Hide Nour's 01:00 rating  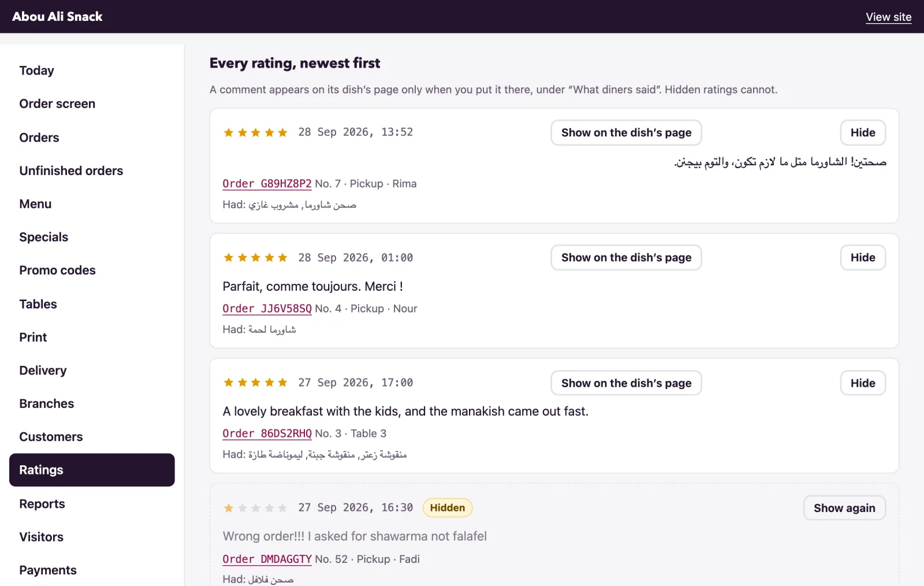863,257
